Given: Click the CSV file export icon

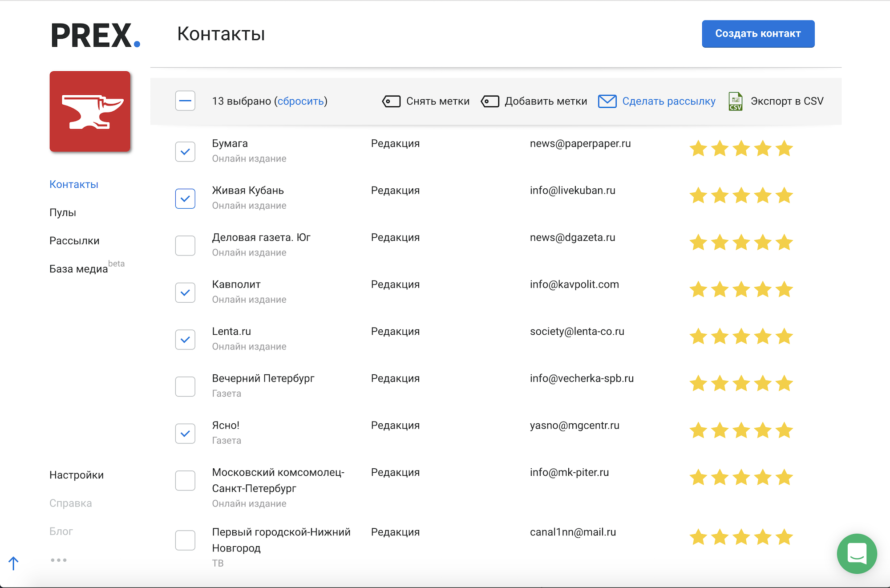Looking at the screenshot, I should (x=736, y=101).
